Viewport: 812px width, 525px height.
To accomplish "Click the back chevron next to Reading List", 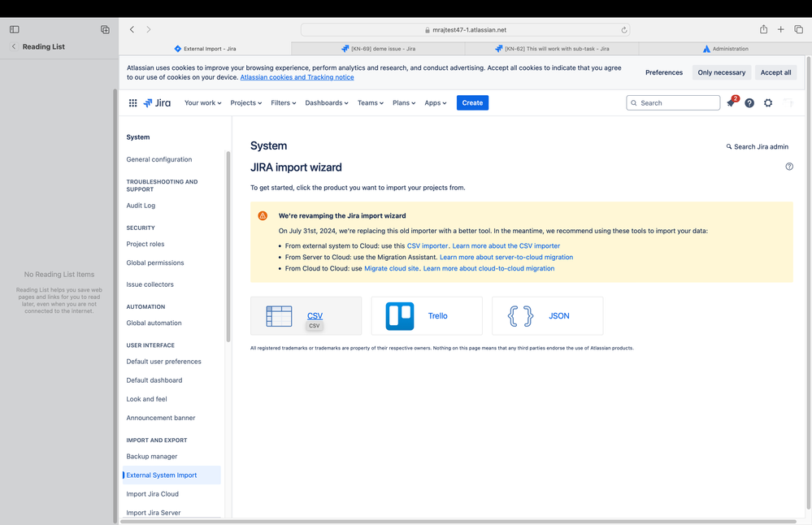I will tap(14, 46).
